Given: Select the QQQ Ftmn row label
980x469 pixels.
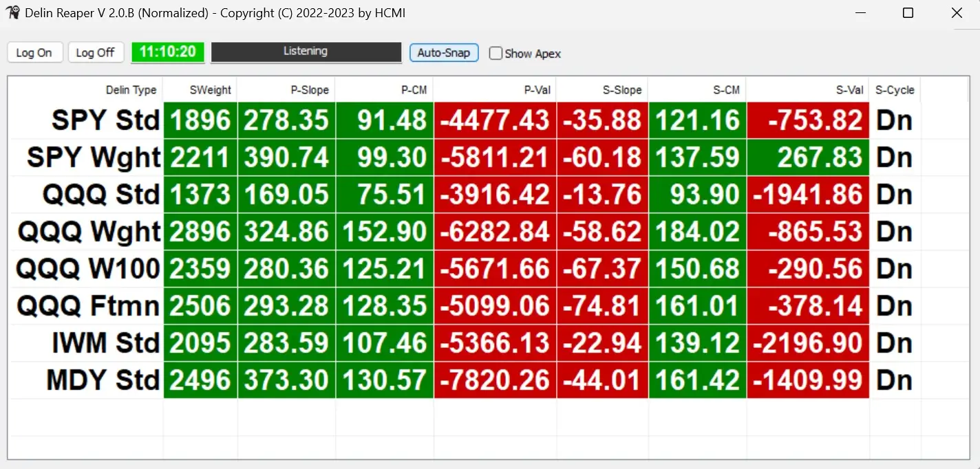Looking at the screenshot, I should click(x=86, y=306).
